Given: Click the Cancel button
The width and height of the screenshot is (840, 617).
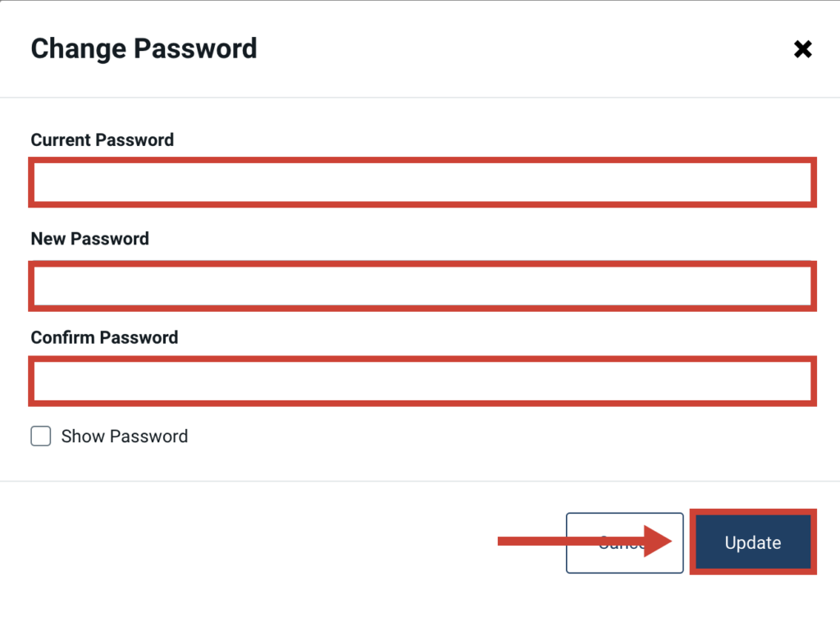Looking at the screenshot, I should tap(624, 542).
